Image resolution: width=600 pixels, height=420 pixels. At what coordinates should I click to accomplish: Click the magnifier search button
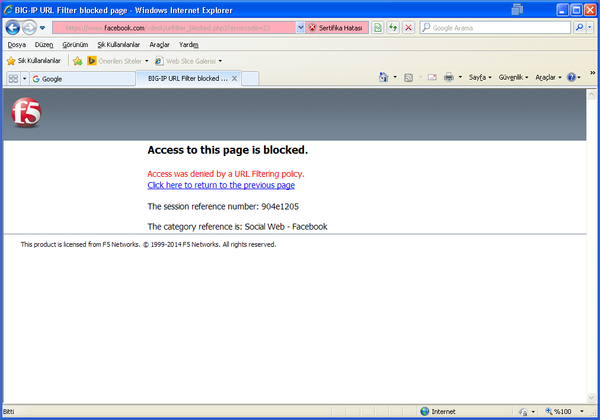click(x=579, y=28)
